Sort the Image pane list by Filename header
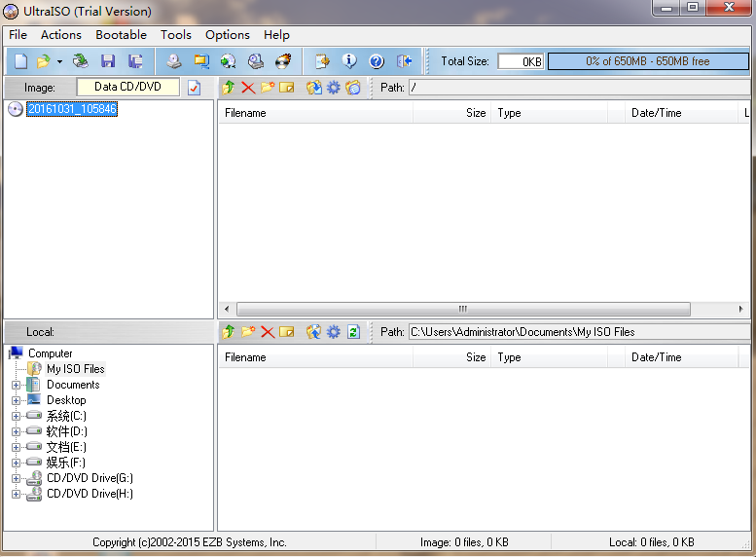756x557 pixels. pyautogui.click(x=316, y=113)
